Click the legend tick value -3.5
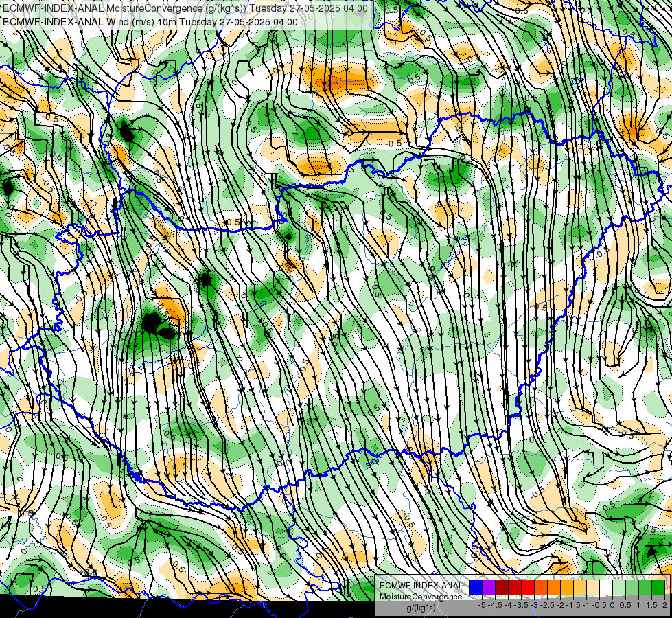This screenshot has width=672, height=618. (521, 605)
